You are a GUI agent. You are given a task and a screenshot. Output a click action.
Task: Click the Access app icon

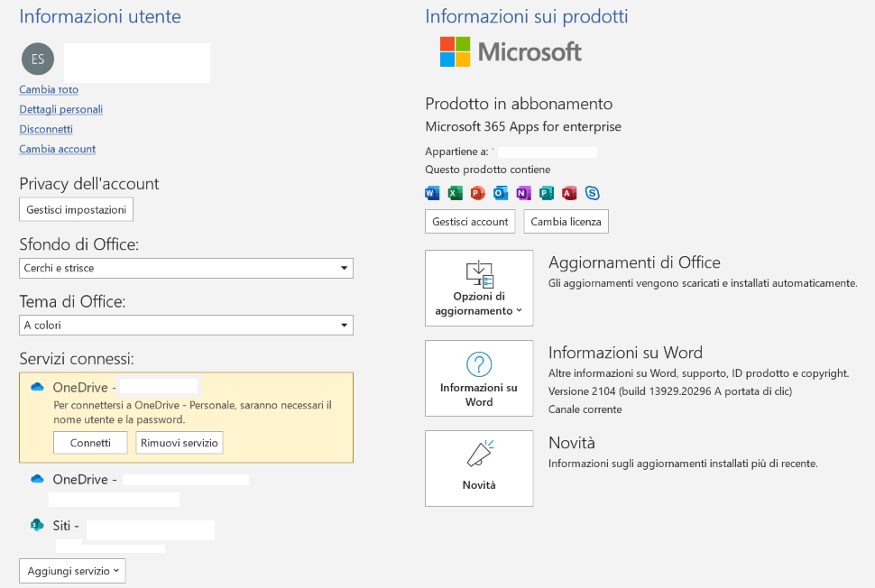point(569,193)
